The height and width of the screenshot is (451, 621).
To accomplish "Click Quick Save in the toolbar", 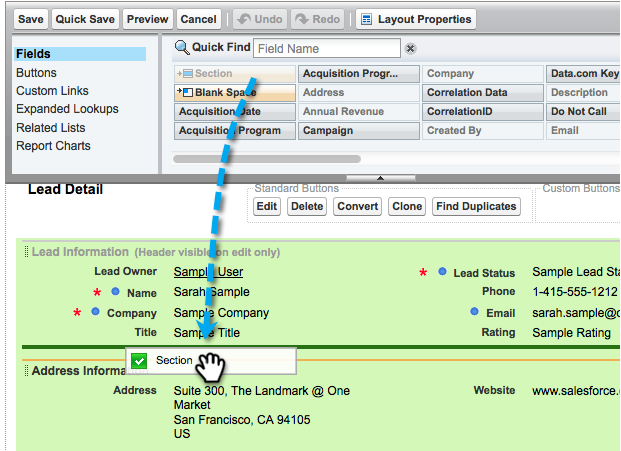I will [85, 19].
